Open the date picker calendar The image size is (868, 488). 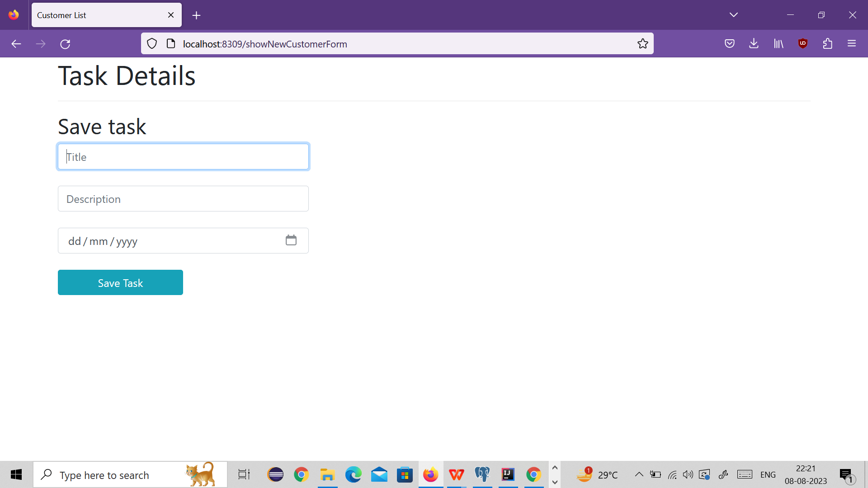[291, 240]
